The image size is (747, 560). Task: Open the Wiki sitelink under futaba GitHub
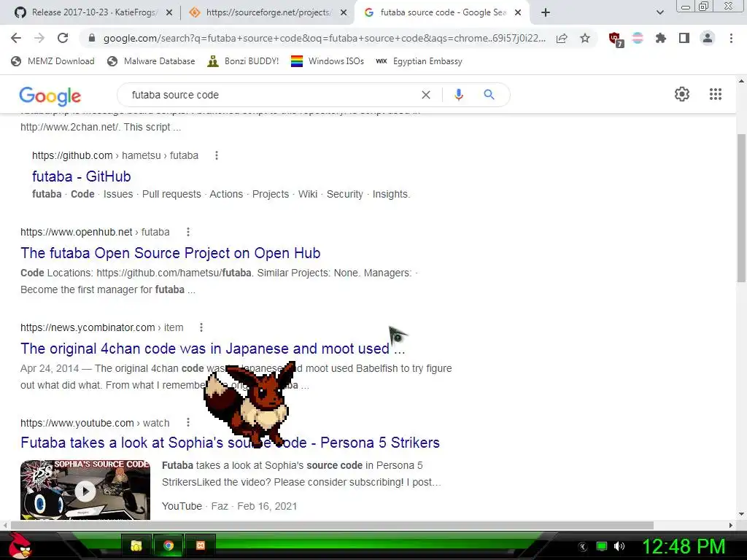click(307, 194)
